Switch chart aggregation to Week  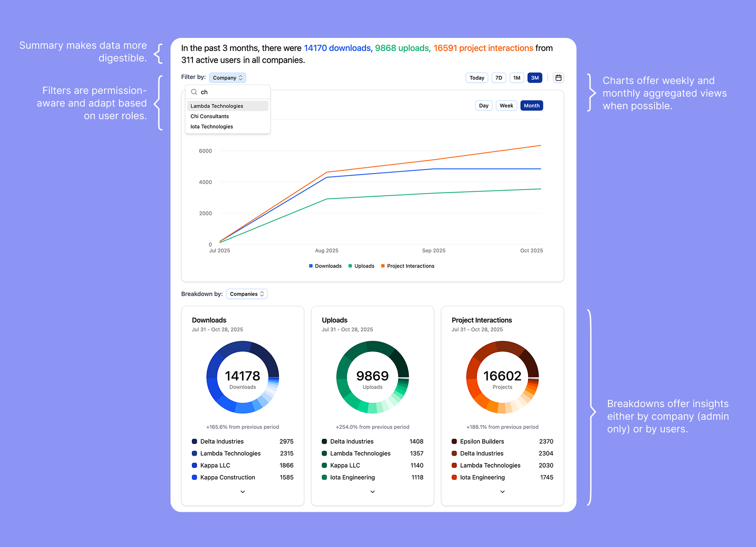coord(506,106)
